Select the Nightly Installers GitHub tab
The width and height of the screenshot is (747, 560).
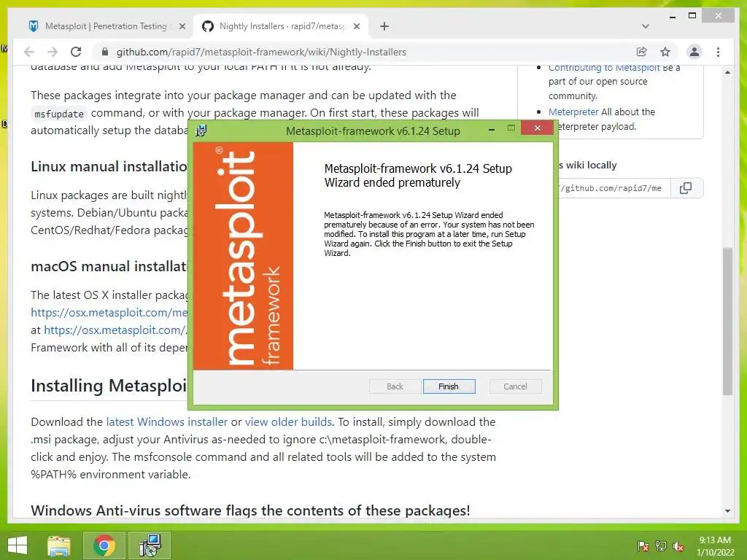tap(283, 26)
